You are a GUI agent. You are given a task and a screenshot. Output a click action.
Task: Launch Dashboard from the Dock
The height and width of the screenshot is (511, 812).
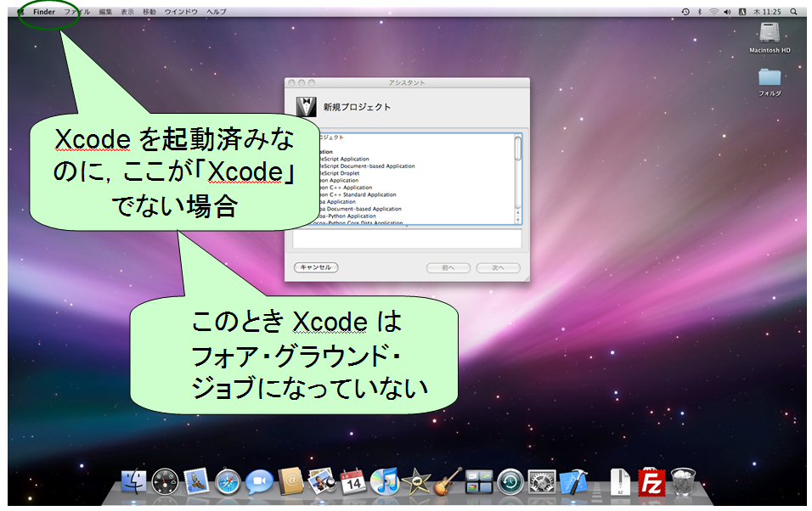(x=165, y=482)
